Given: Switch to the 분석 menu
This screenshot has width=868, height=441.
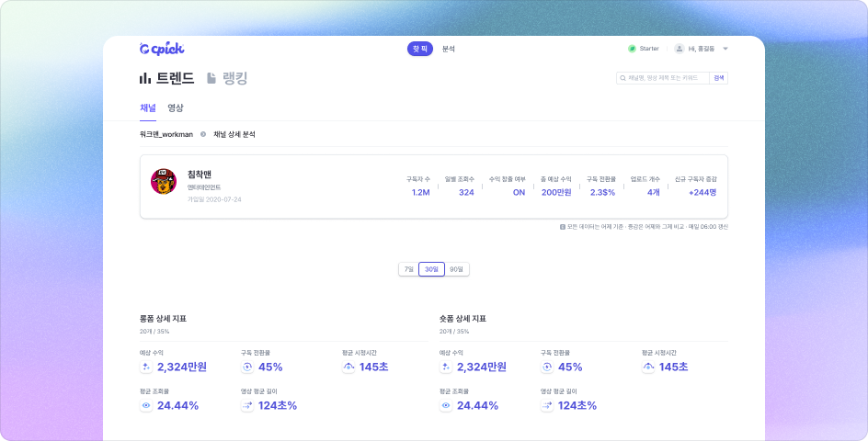Looking at the screenshot, I should 449,49.
